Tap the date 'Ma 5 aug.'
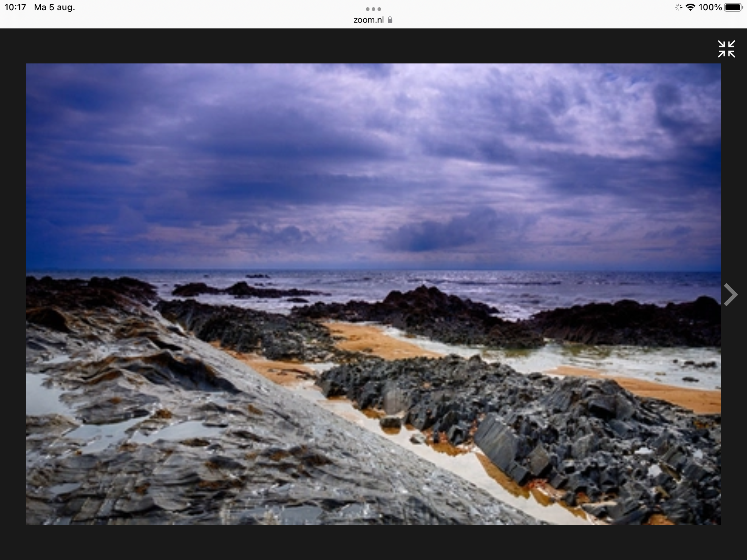Viewport: 747px width, 560px height. [x=54, y=7]
